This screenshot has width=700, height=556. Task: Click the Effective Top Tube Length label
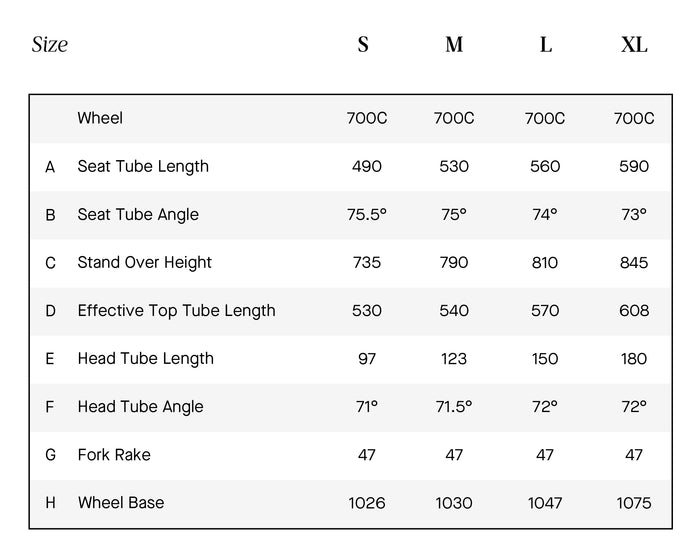[x=176, y=310]
